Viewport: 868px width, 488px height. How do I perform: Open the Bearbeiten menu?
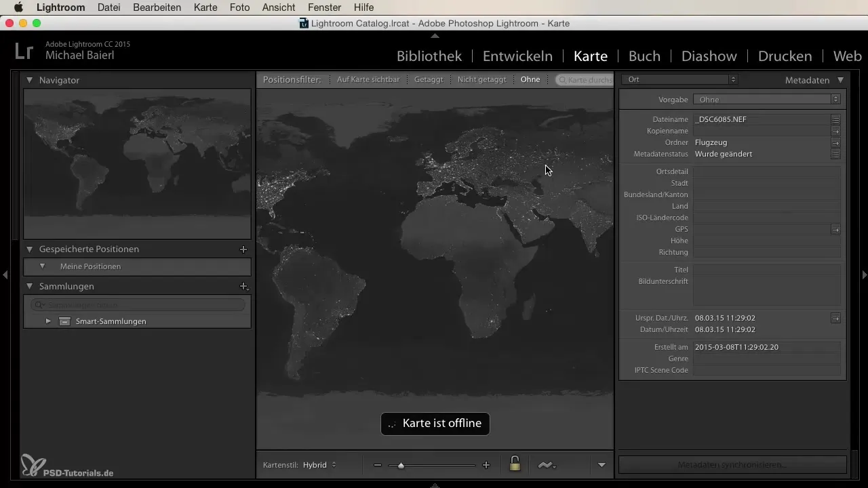(158, 7)
